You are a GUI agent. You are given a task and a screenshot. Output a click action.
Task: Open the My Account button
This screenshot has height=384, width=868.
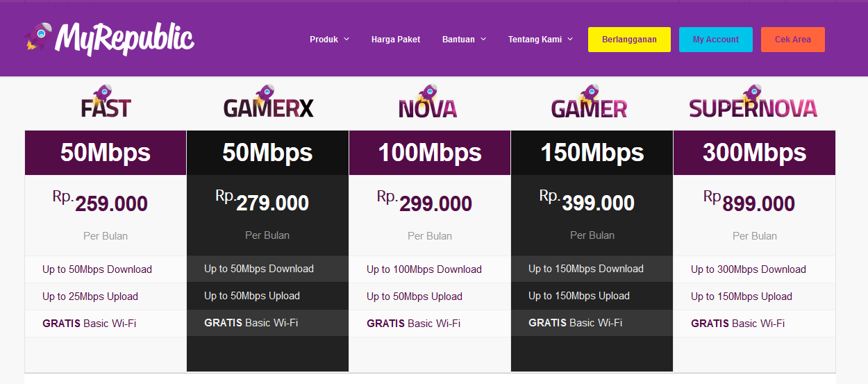pyautogui.click(x=715, y=40)
